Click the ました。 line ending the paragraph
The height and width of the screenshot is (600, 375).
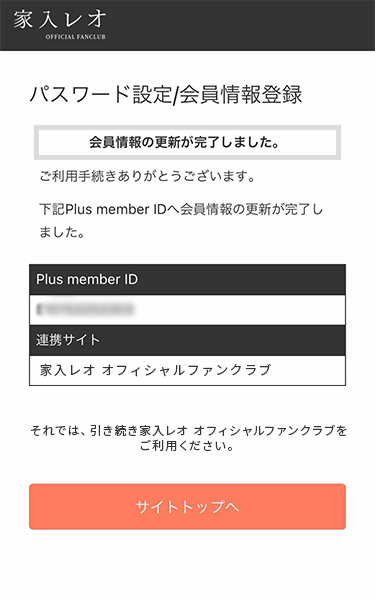62,232
